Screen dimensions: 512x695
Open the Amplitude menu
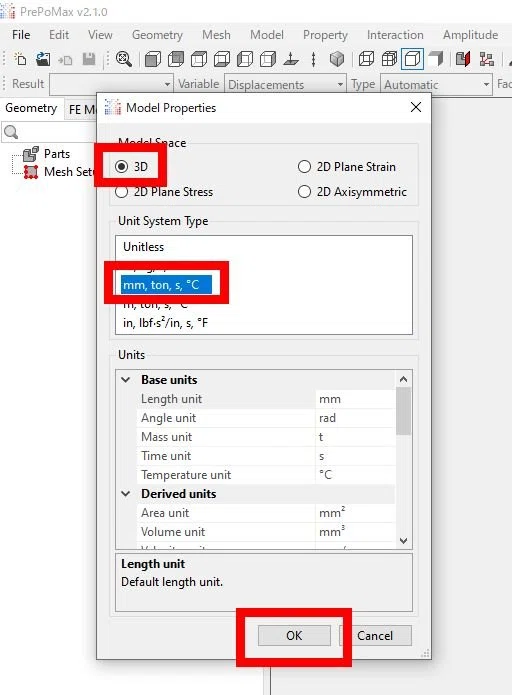[x=471, y=35]
